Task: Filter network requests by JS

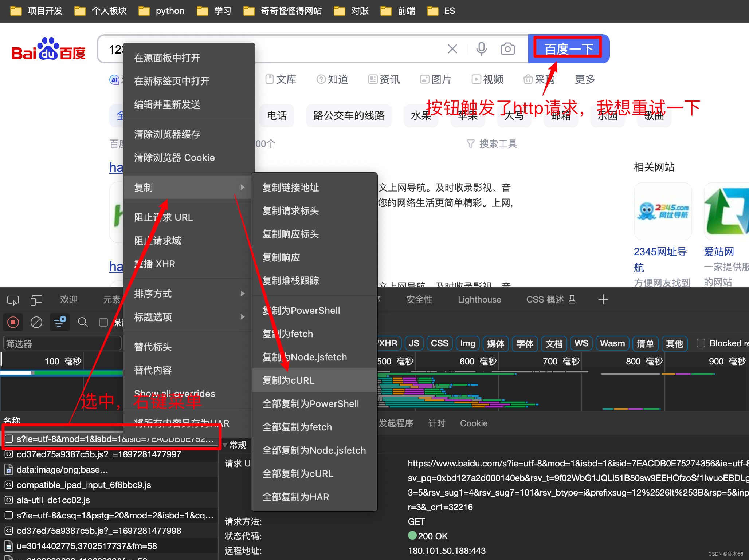Action: pos(414,343)
